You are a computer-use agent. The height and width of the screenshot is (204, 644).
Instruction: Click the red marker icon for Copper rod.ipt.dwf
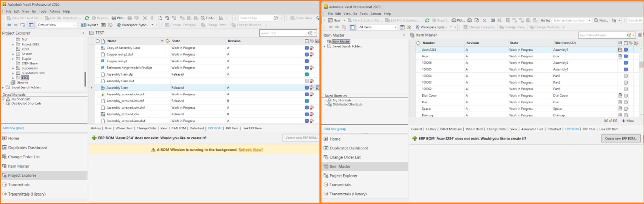312,55
